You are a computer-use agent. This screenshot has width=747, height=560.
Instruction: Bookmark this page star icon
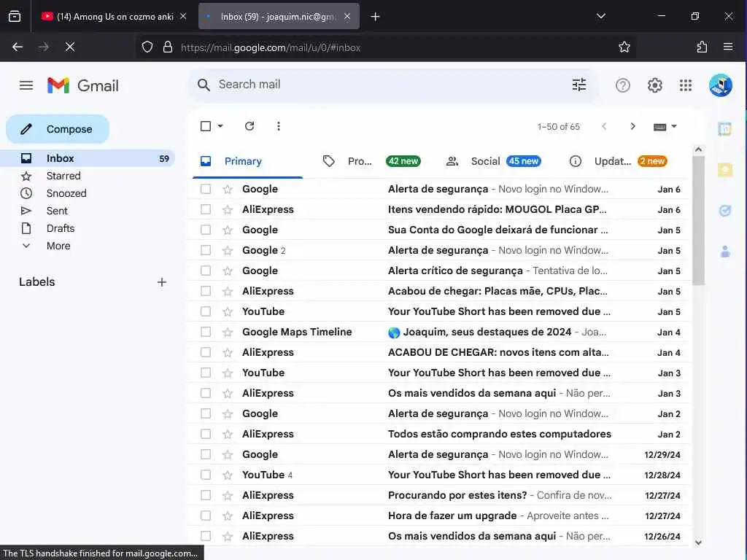[x=624, y=47]
